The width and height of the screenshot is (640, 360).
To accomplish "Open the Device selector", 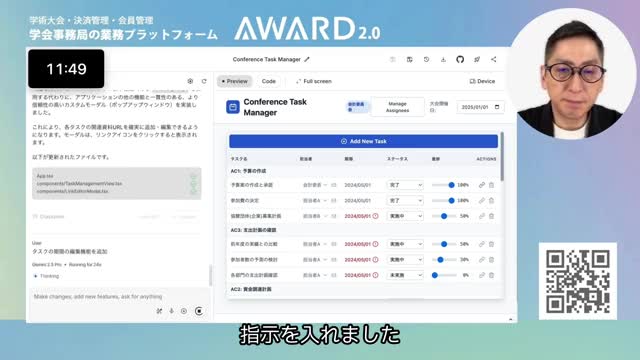I will pos(482,81).
